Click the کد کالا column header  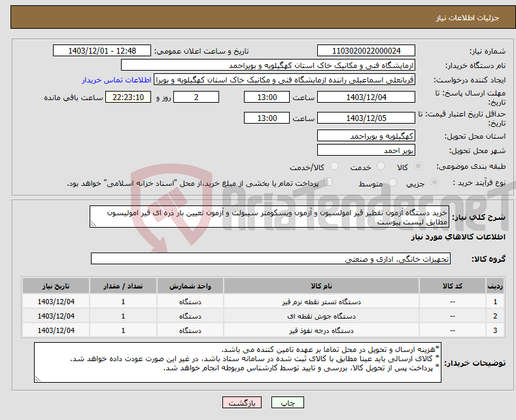click(453, 286)
